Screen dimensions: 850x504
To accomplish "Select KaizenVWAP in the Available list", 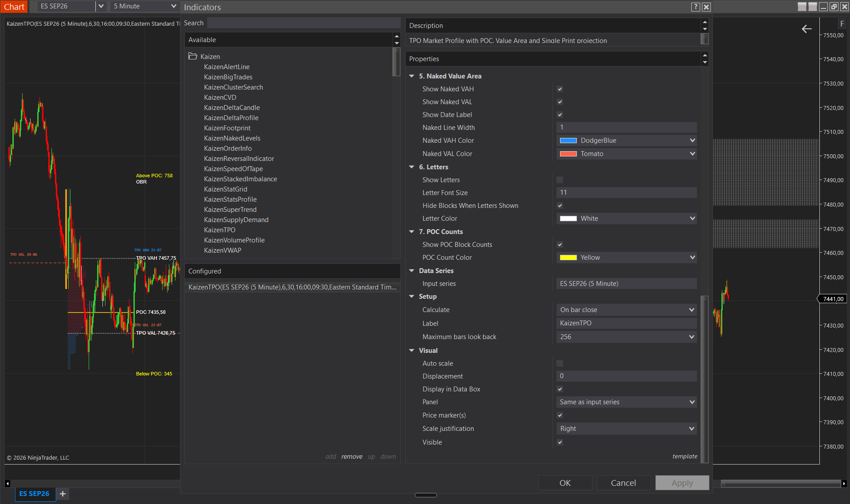I will pos(223,250).
